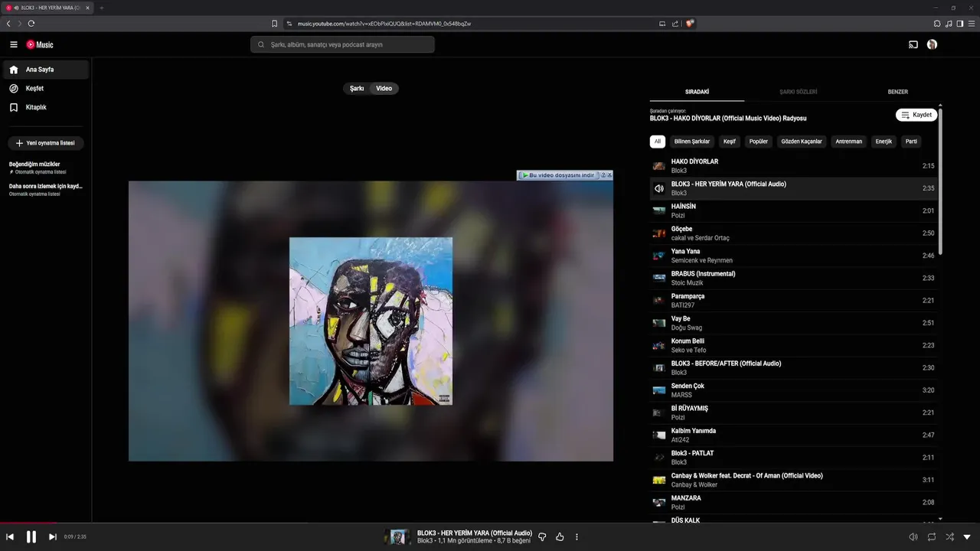Open the cast to device icon

point(913,44)
